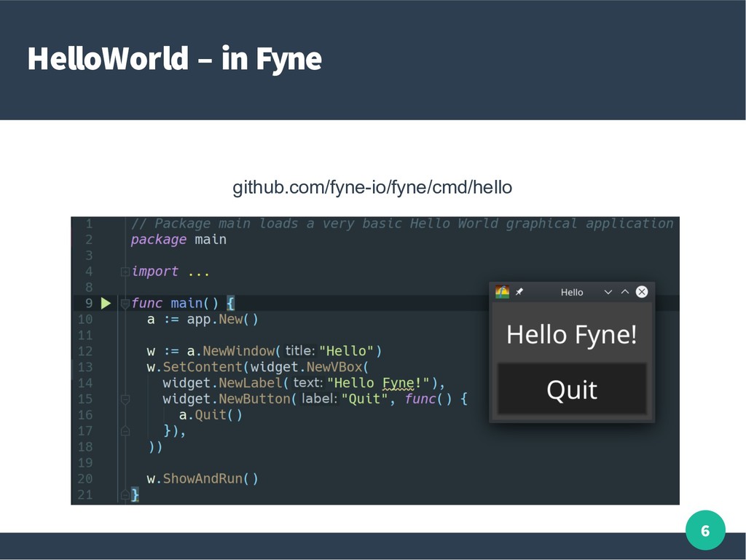Maximize the Hello window using up chevron
The width and height of the screenshot is (746, 560).
[x=624, y=292]
